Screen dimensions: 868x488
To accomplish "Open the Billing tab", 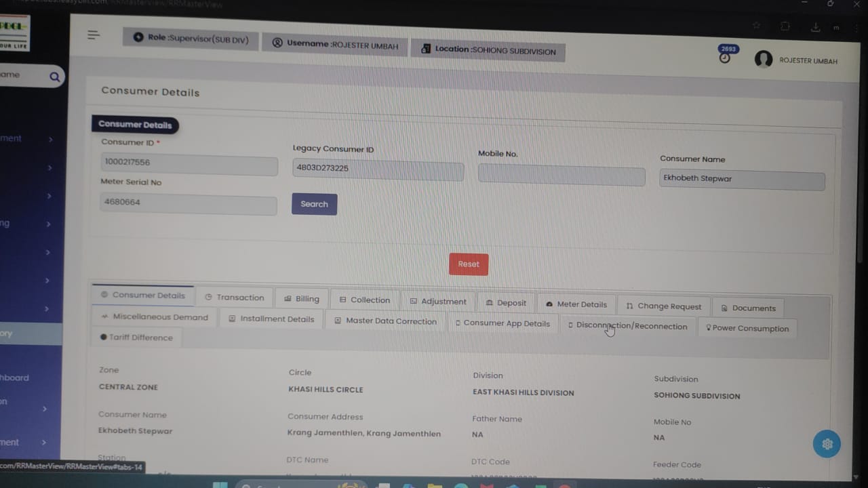I will [x=302, y=299].
